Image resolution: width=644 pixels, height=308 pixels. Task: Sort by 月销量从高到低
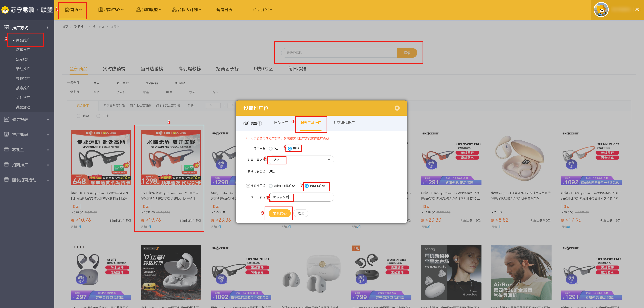pos(114,106)
